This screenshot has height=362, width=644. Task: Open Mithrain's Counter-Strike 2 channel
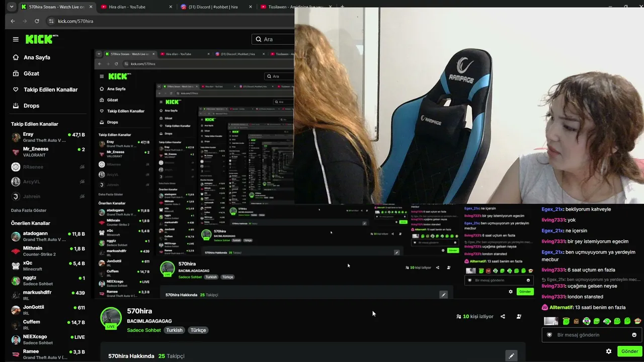pyautogui.click(x=48, y=251)
